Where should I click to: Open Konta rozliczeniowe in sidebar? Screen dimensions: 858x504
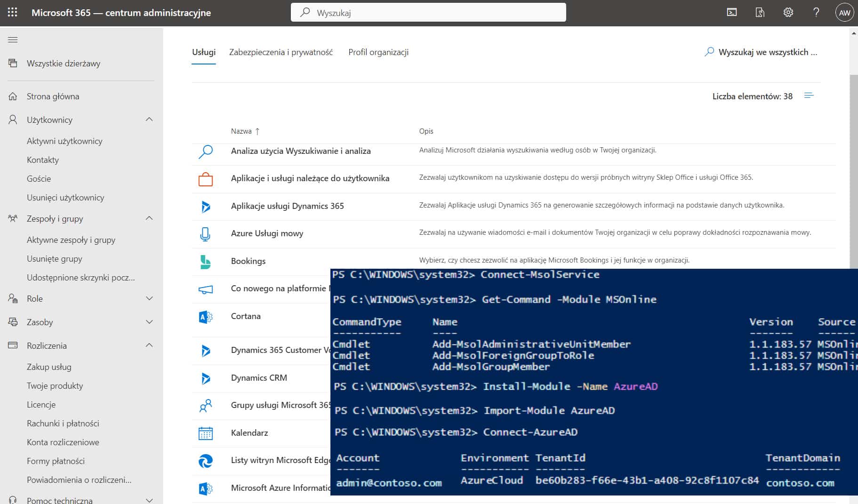63,442
